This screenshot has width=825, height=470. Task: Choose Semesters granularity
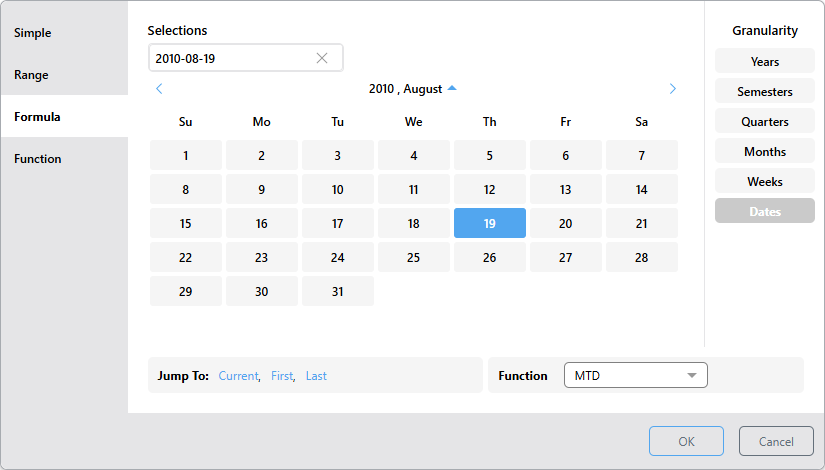[x=765, y=92]
